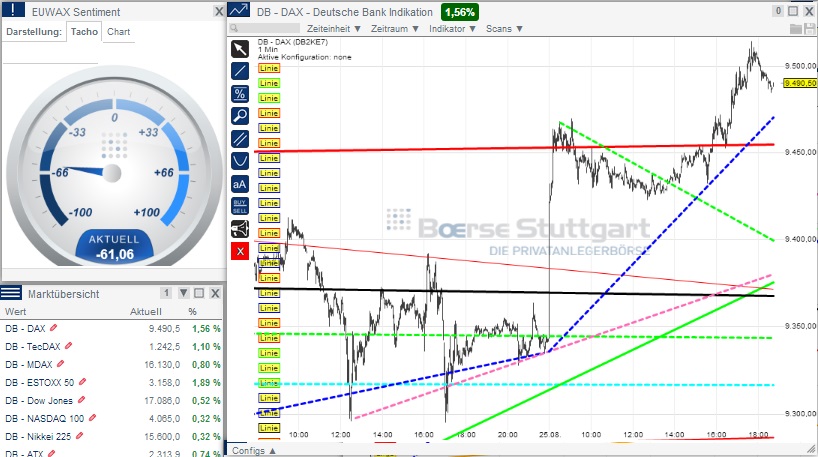Select the DB - MDAX row
Screen dimensions: 818x457
[x=112, y=364]
